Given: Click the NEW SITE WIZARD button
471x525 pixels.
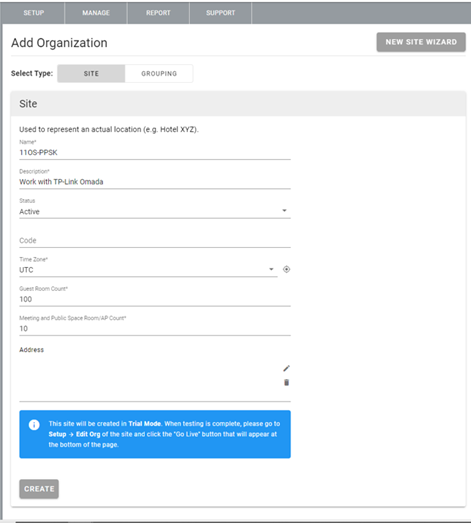Looking at the screenshot, I should pyautogui.click(x=421, y=42).
